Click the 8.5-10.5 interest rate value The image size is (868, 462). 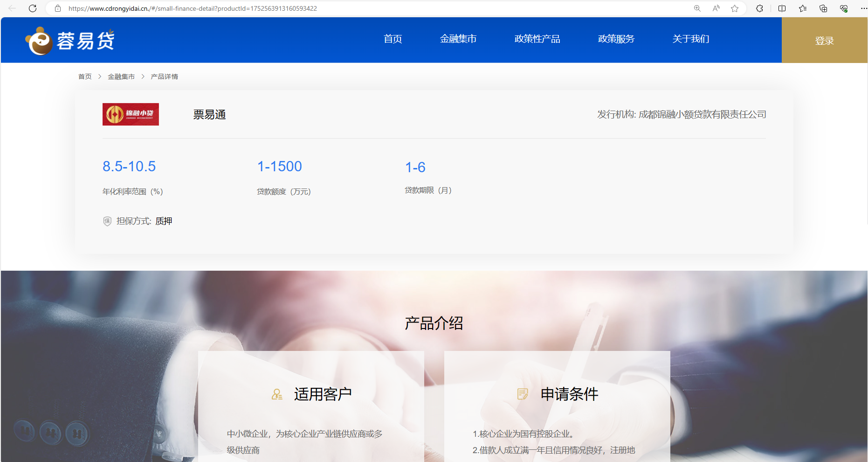point(129,167)
